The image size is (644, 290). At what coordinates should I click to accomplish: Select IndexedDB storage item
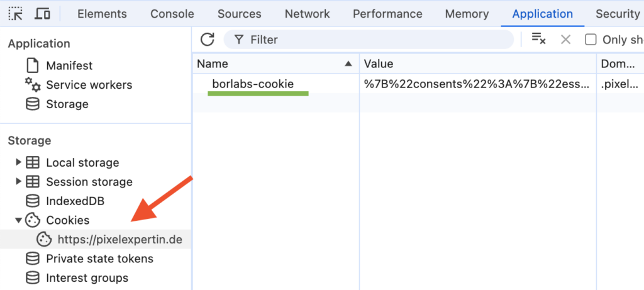pos(75,201)
